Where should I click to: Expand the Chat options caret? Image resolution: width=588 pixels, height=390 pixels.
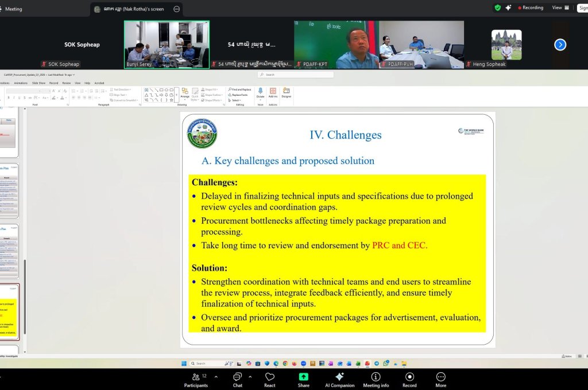tap(250, 377)
